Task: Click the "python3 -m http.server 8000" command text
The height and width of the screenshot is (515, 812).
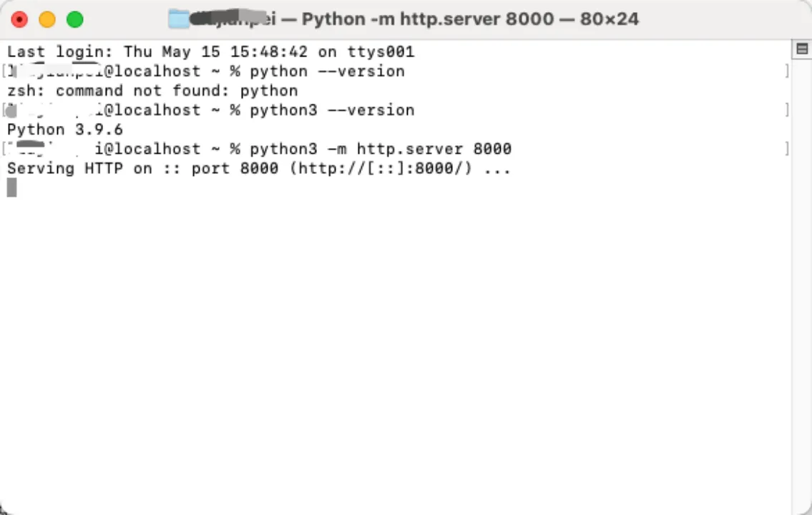Action: (x=381, y=149)
